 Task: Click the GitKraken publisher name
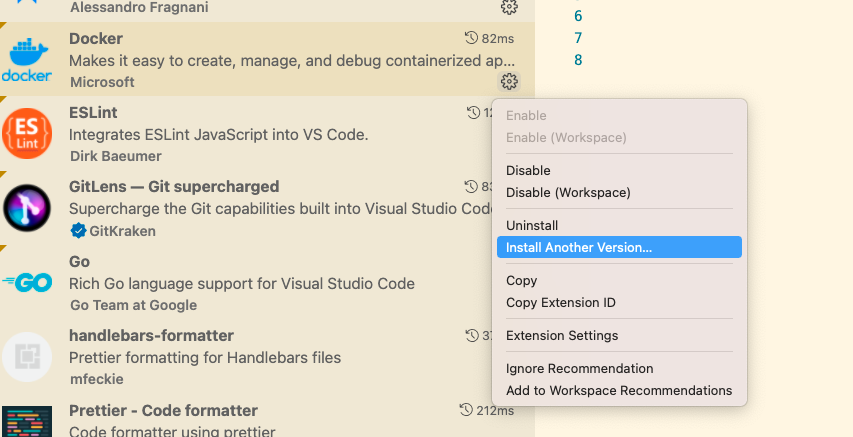[x=122, y=231]
